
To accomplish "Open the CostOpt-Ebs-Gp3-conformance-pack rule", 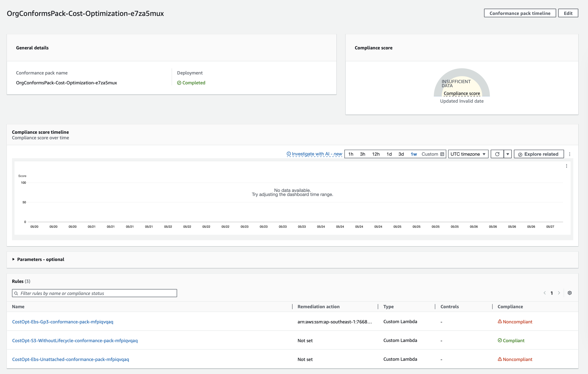I will pyautogui.click(x=62, y=322).
